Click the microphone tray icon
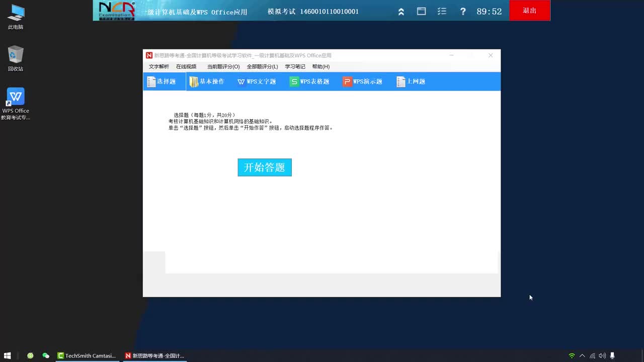This screenshot has width=644, height=362. click(612, 355)
